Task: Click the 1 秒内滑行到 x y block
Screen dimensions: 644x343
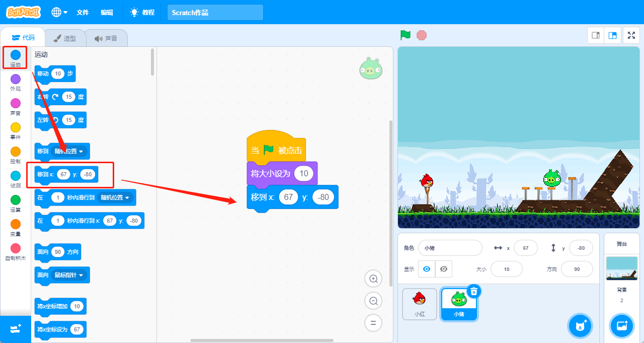Action: tap(89, 221)
